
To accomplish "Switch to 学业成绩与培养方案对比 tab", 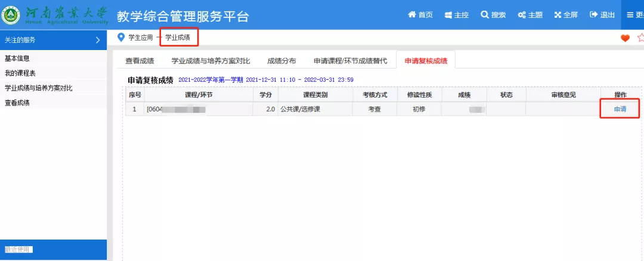I will [x=210, y=61].
